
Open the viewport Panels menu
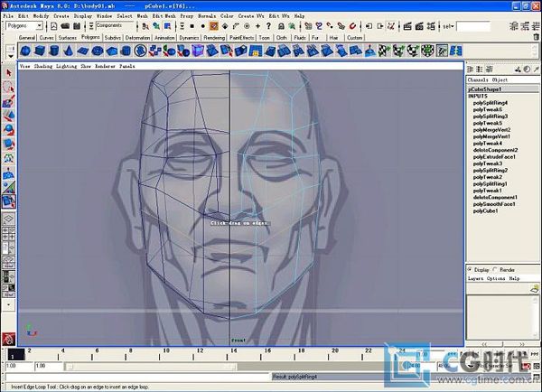[x=127, y=66]
